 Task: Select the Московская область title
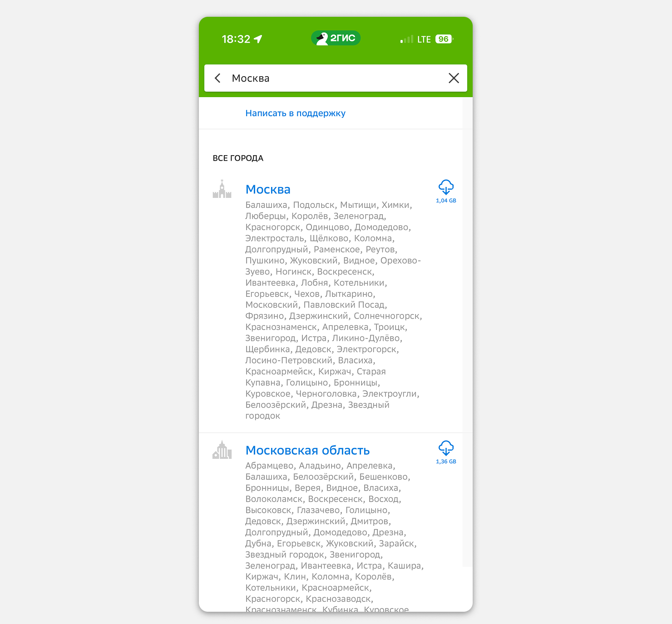[x=307, y=450]
